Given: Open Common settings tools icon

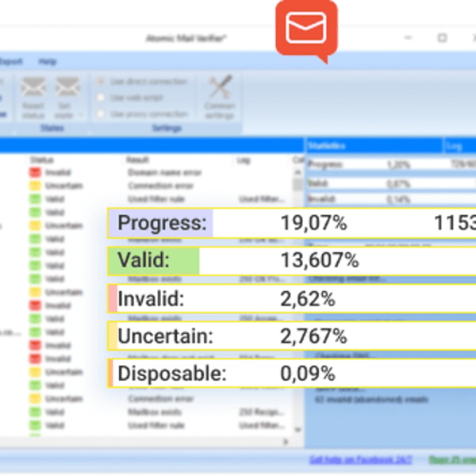Looking at the screenshot, I should pos(220,87).
